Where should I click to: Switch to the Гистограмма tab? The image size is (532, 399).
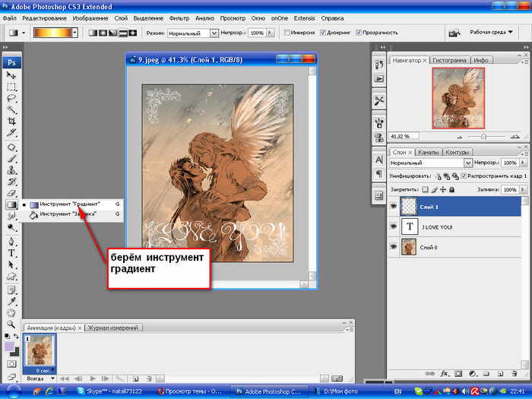449,60
